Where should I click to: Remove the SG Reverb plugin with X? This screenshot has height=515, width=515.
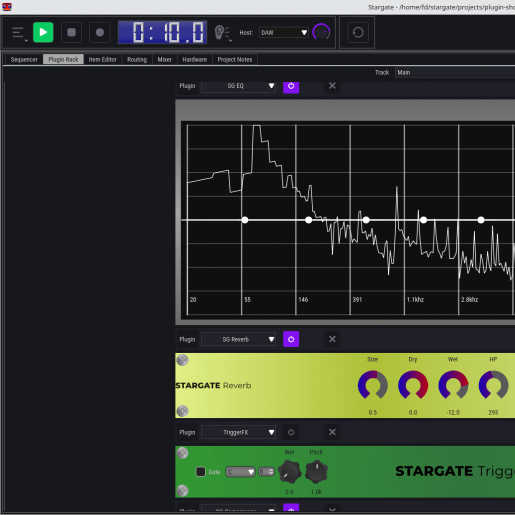point(332,339)
